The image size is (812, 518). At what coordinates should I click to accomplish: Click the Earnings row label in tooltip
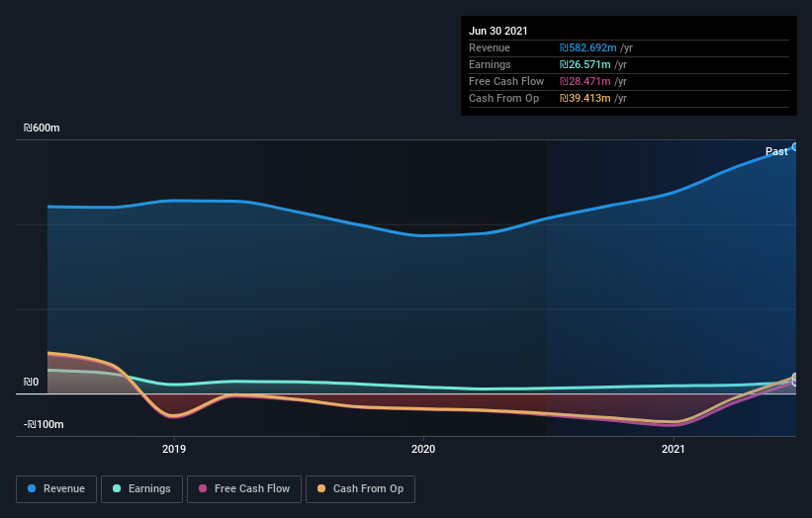coord(490,64)
